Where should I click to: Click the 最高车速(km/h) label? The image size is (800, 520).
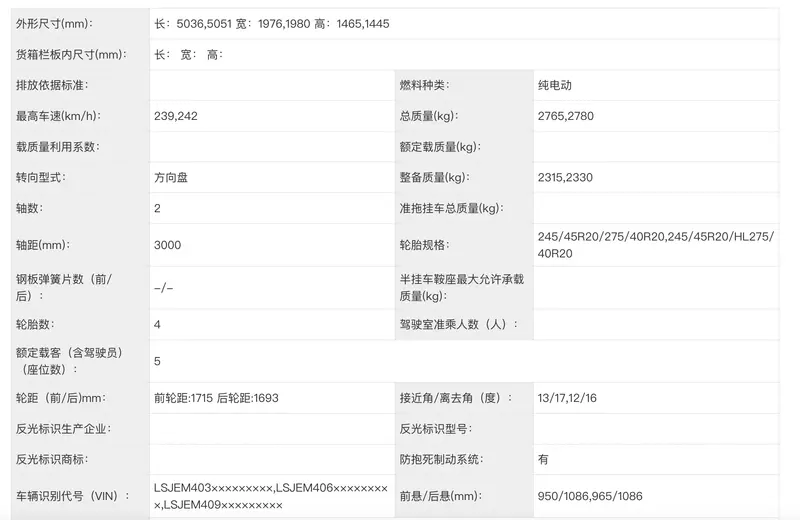58,116
